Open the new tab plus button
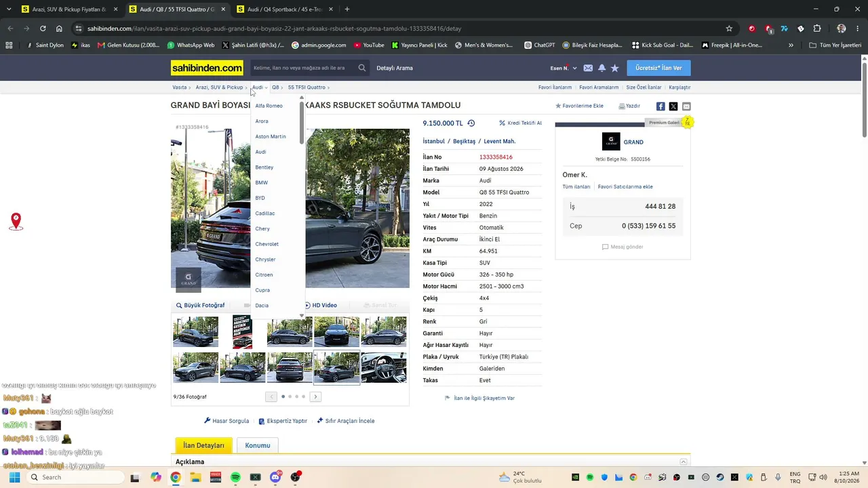The image size is (868, 488). (347, 9)
